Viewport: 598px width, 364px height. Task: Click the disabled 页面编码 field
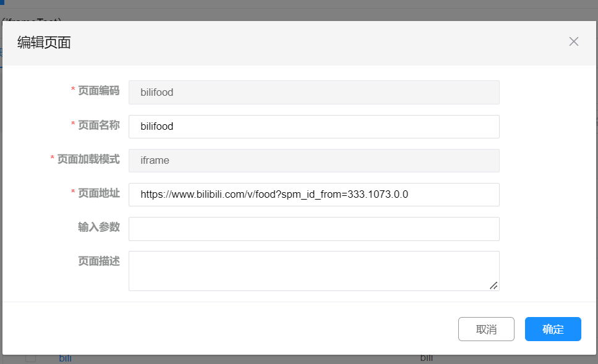(x=314, y=93)
